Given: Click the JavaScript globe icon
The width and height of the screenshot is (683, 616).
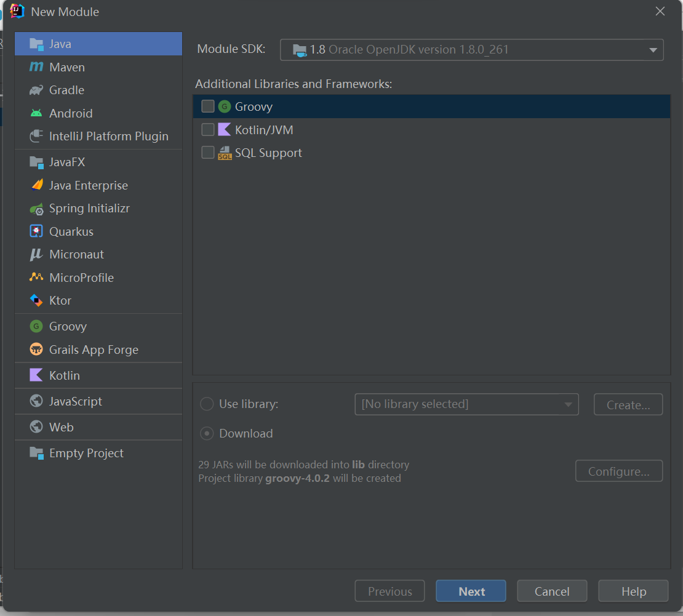Looking at the screenshot, I should pos(36,401).
